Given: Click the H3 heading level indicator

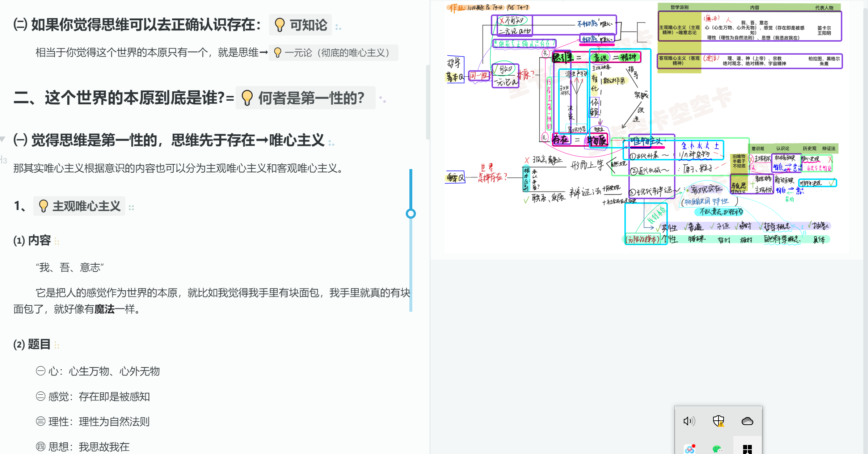Looking at the screenshot, I should 4,159.
